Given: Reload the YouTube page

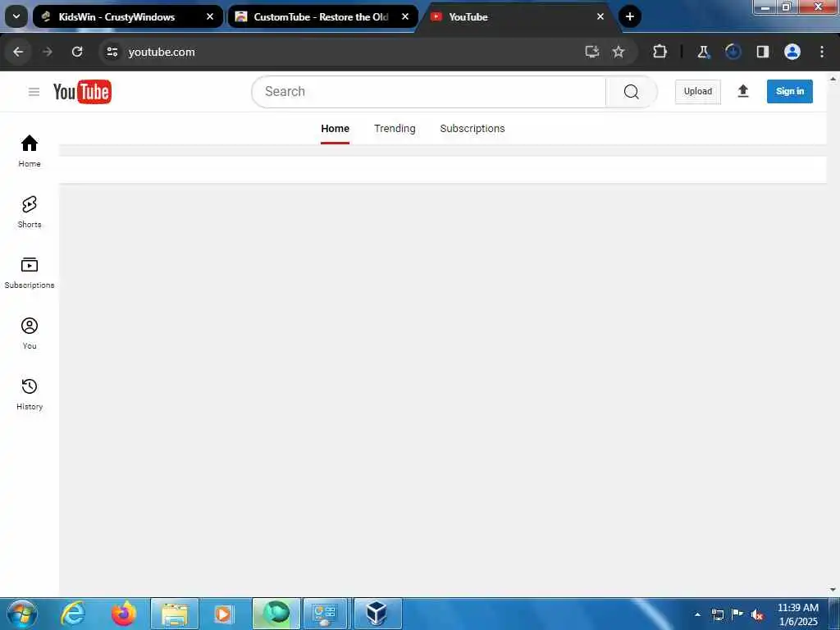Looking at the screenshot, I should 77,52.
